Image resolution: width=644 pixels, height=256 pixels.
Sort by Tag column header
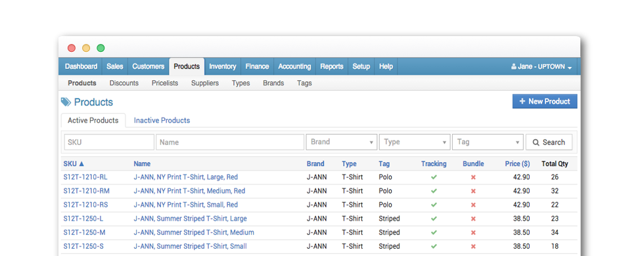click(x=384, y=163)
